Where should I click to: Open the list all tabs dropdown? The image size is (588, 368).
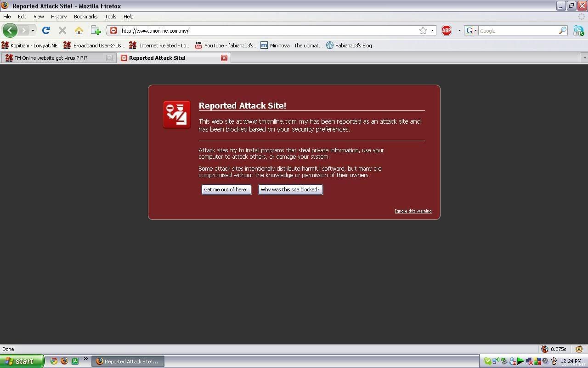click(584, 58)
